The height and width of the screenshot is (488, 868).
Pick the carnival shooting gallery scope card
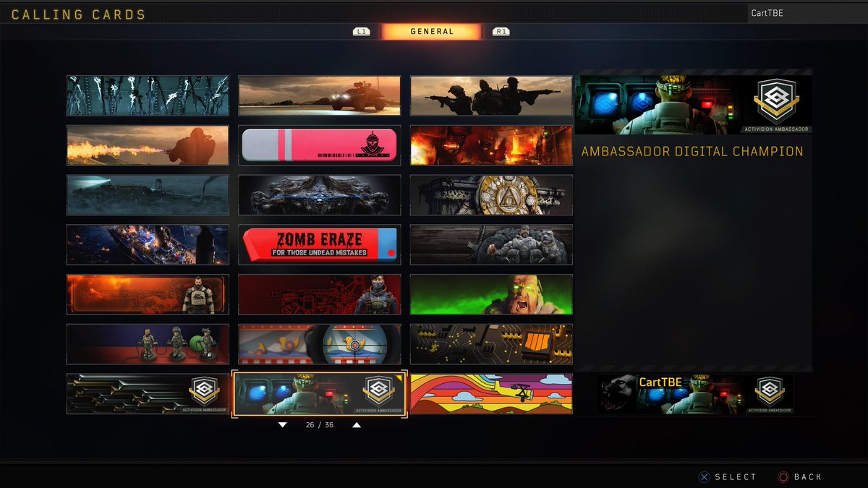(320, 344)
